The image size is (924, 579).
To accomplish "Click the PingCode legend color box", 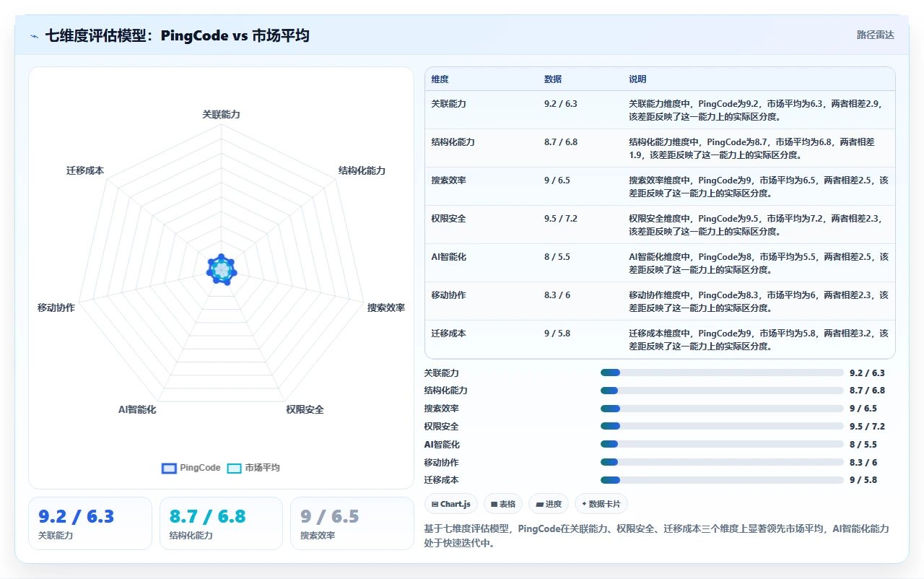I will [x=169, y=468].
